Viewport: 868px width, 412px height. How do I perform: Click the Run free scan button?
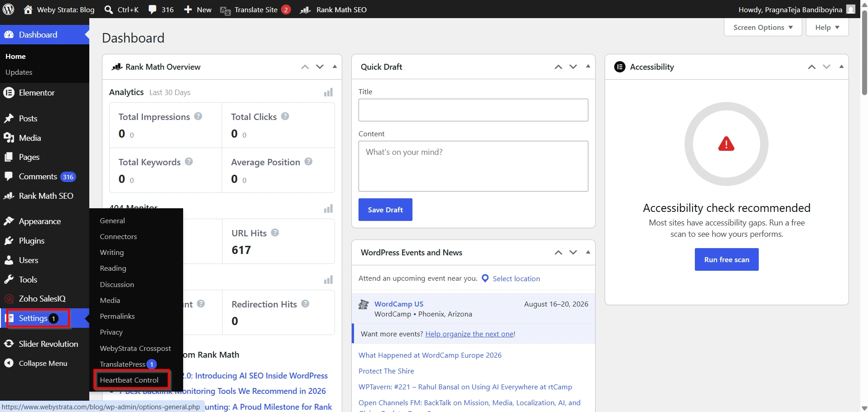coord(727,259)
